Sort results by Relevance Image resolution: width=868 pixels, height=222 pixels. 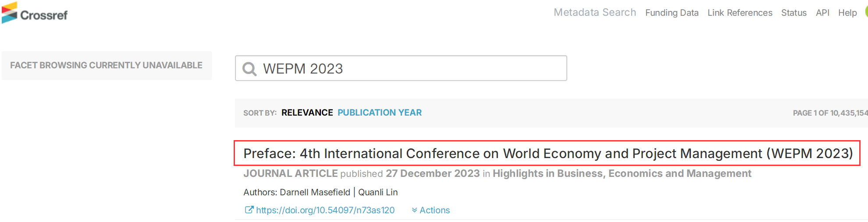pyautogui.click(x=307, y=113)
